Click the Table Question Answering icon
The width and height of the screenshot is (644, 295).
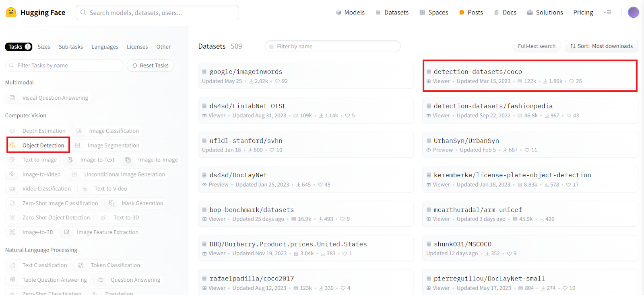pos(12,280)
